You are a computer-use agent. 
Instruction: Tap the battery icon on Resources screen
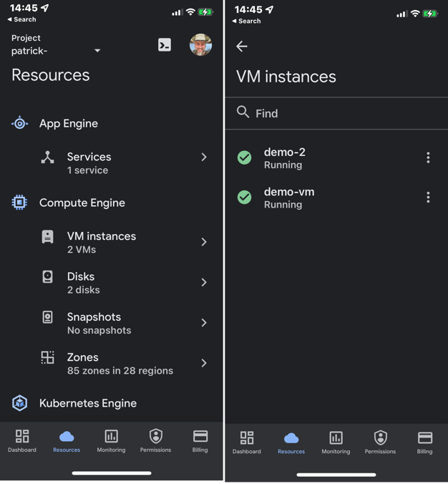point(205,12)
